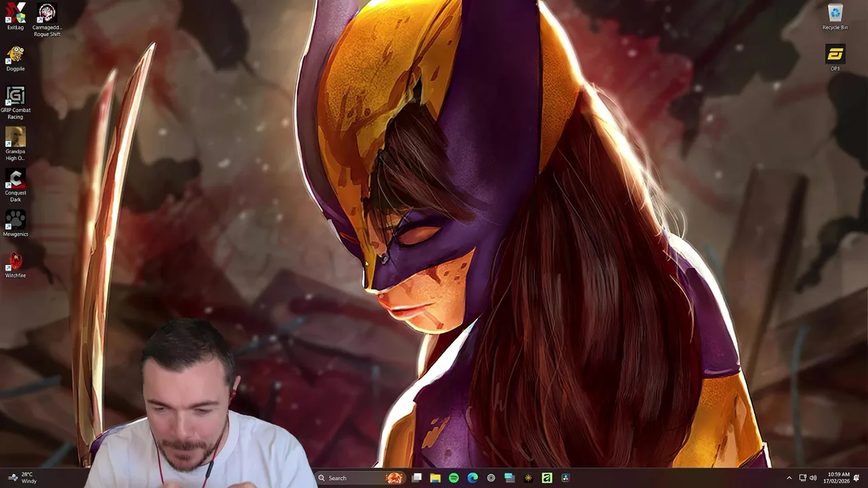The width and height of the screenshot is (868, 488).
Task: Open DaVinci Resolve from the taskbar
Action: point(566,478)
